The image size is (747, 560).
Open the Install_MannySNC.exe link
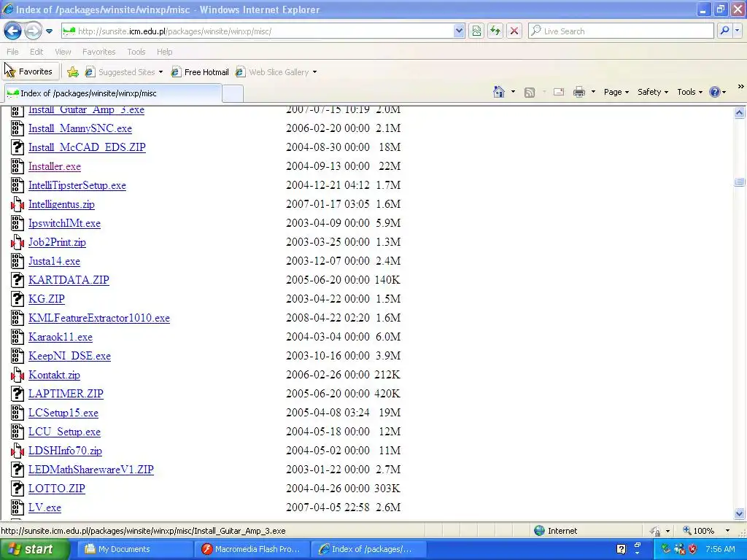point(80,128)
